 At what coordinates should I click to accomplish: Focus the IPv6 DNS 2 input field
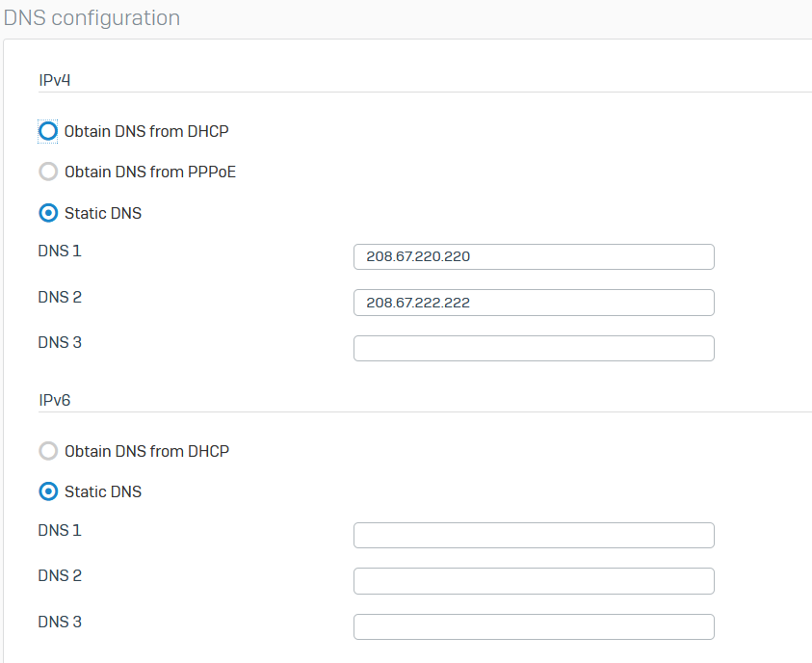click(534, 581)
